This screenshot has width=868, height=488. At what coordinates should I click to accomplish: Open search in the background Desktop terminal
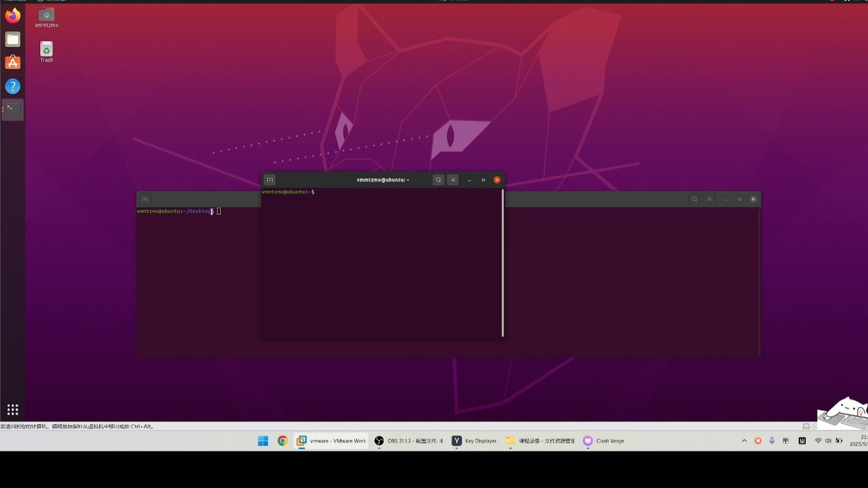tap(695, 199)
